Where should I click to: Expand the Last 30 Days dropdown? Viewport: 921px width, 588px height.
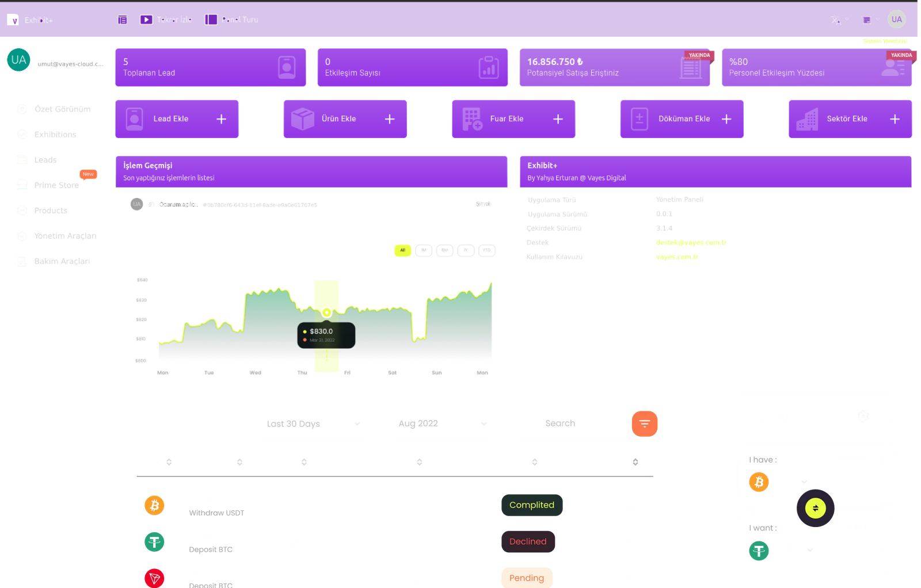point(313,424)
